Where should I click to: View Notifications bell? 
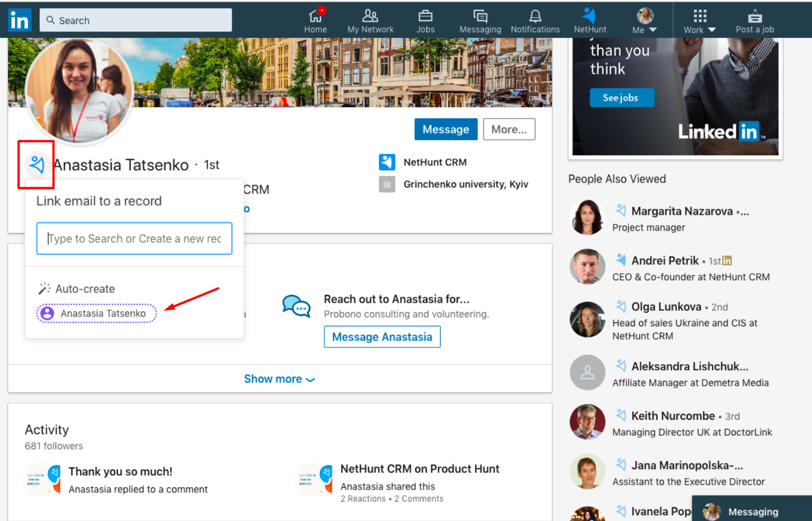tap(535, 21)
